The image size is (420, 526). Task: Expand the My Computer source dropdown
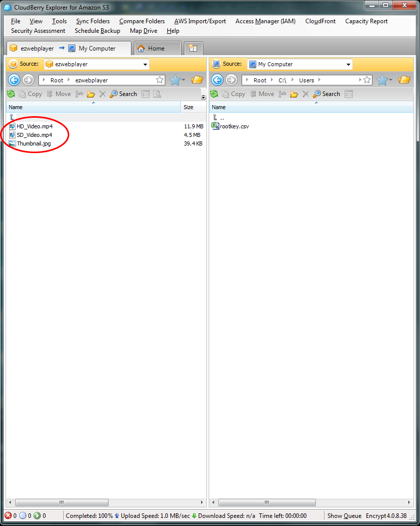(x=348, y=65)
